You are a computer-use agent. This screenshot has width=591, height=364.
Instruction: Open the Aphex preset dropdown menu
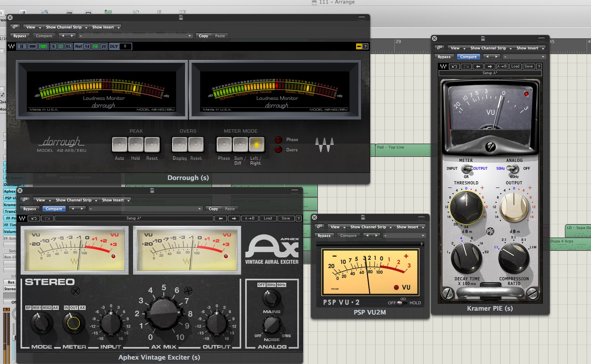point(145,209)
